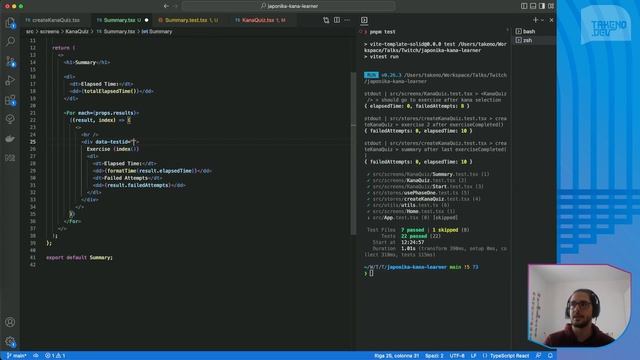This screenshot has height=360, width=640.
Task: Click the terminal panel tab icon
Action: click(364, 20)
